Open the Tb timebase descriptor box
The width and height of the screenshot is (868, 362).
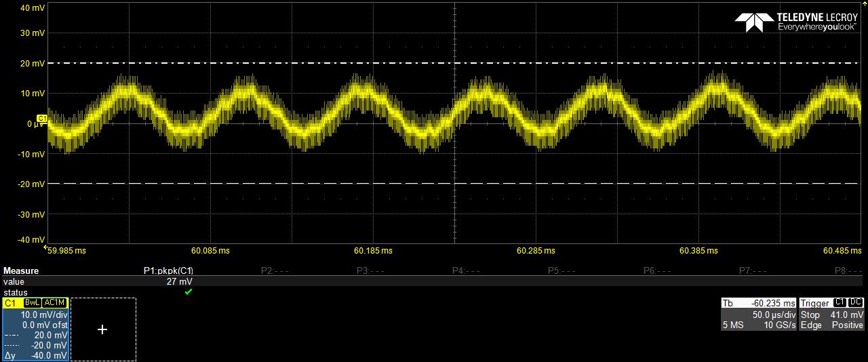(758, 315)
